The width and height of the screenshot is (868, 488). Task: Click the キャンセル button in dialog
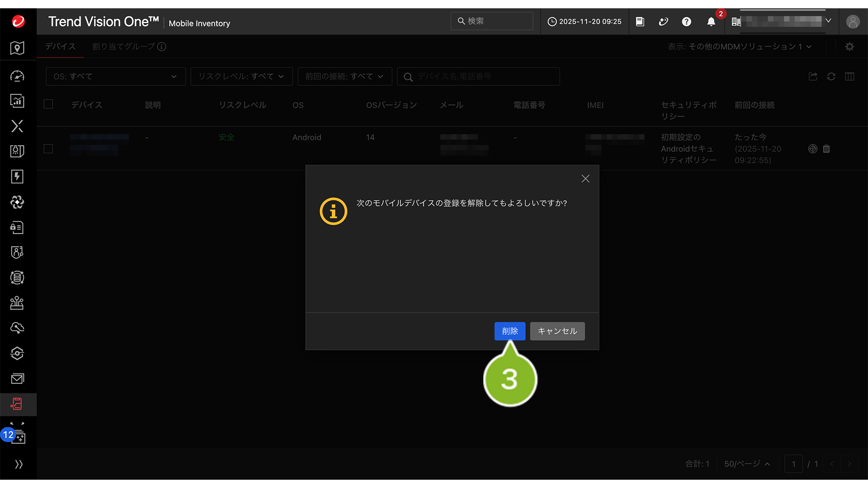click(557, 331)
